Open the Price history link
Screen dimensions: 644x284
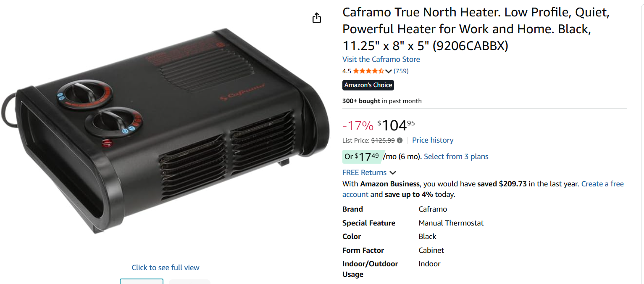point(433,140)
